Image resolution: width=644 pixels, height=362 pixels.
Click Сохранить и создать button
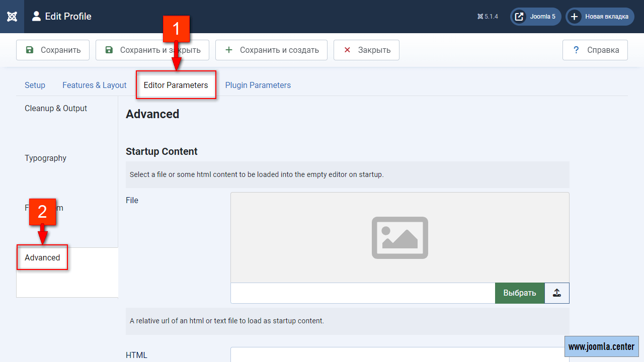point(272,50)
